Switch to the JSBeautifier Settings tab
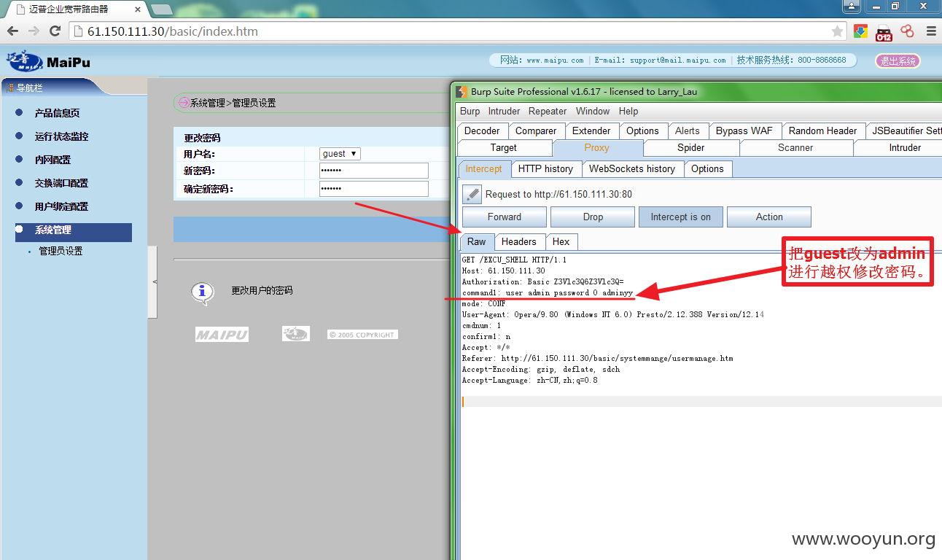This screenshot has width=942, height=560. (904, 131)
